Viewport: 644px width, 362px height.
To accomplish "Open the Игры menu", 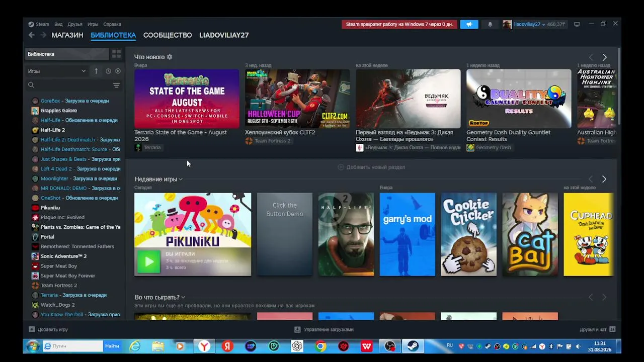I will 93,24.
